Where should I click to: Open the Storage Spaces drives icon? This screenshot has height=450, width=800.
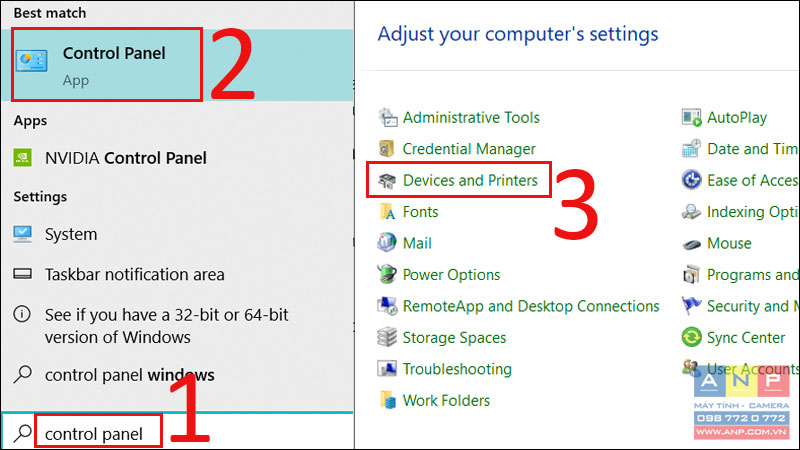(387, 337)
